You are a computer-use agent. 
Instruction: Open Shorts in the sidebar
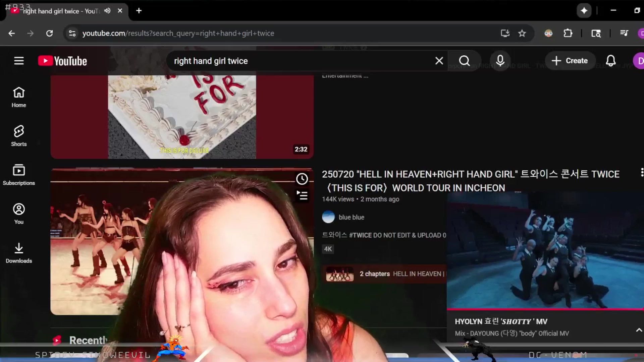click(19, 136)
